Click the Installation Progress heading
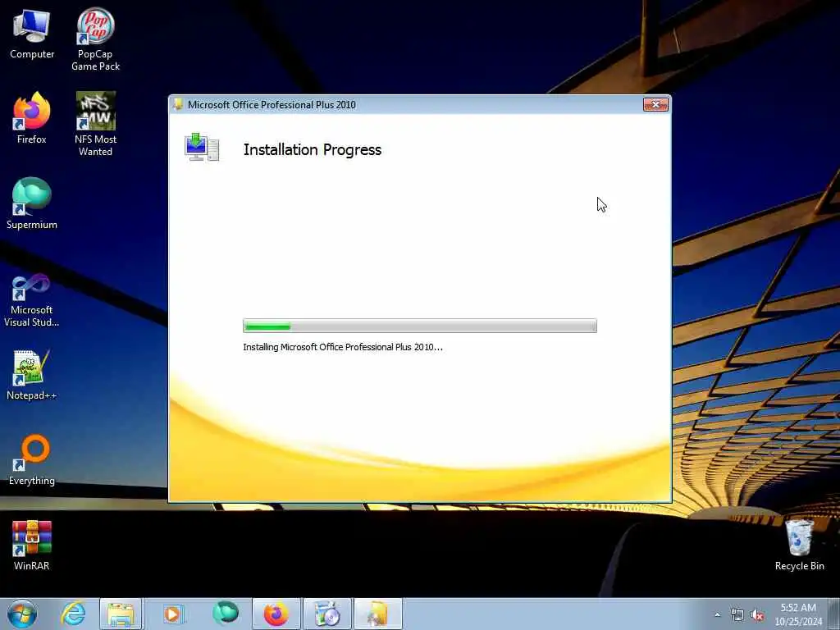Viewport: 840px width, 630px height. tap(313, 149)
